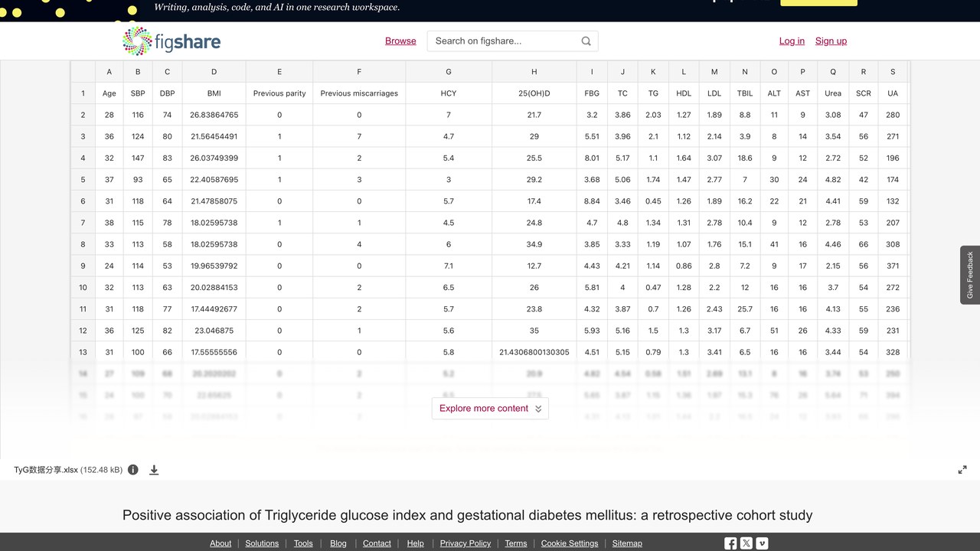Viewport: 980px width, 551px height.
Task: Click UA value 371
Action: (x=893, y=266)
